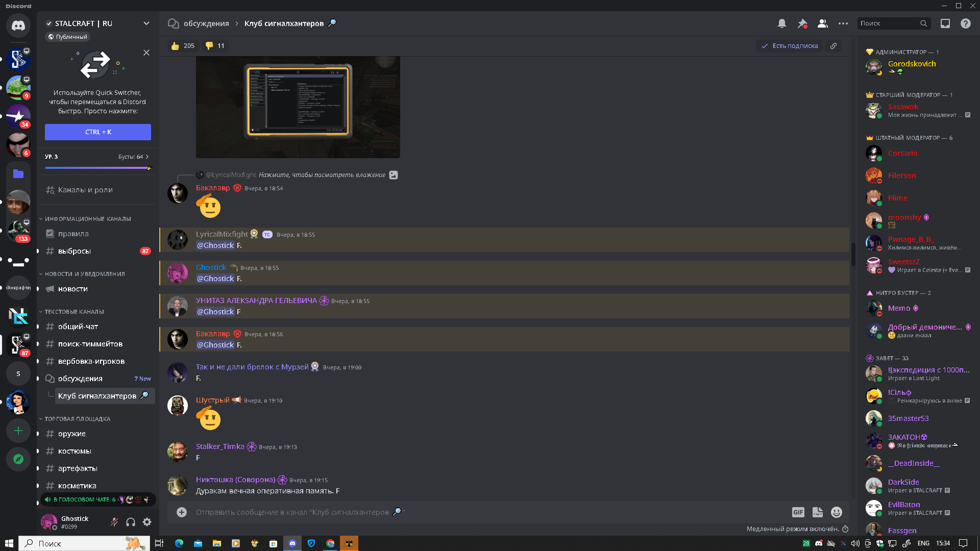This screenshot has height=551, width=980.
Task: Open attachment upload plus button
Action: click(x=181, y=512)
